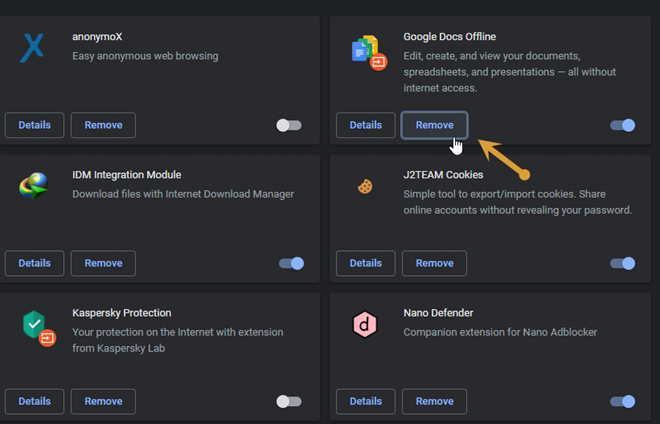660x424 pixels.
Task: View Details for J2TEAM Cookies
Action: click(x=365, y=263)
